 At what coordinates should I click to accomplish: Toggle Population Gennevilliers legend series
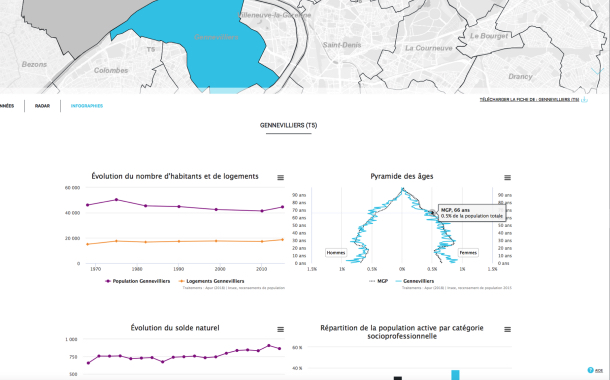pyautogui.click(x=138, y=281)
